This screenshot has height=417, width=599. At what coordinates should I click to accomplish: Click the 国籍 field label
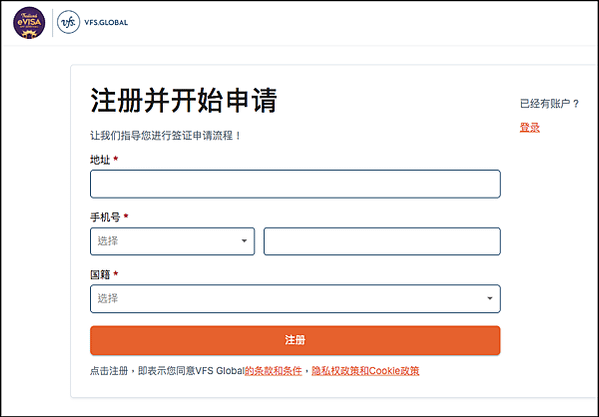[x=100, y=274]
